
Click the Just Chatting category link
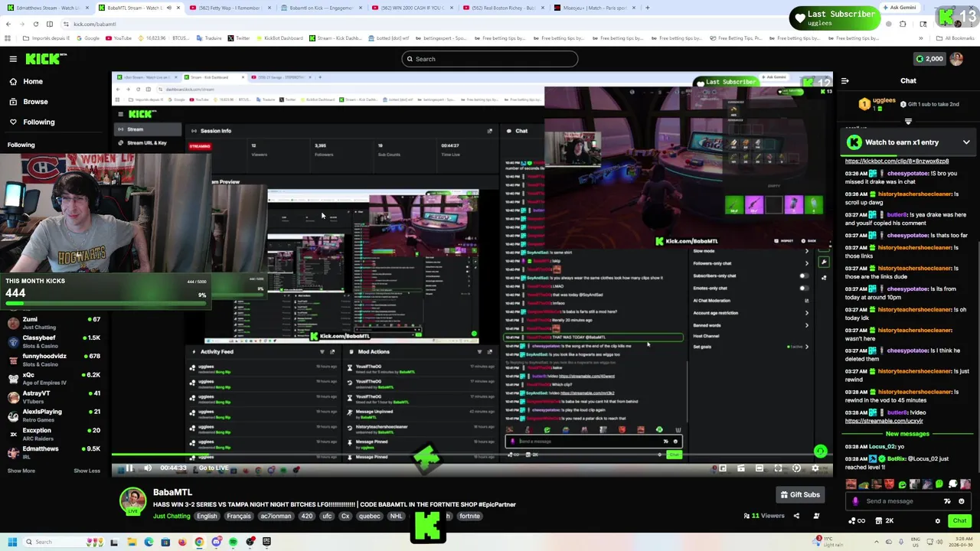(171, 517)
